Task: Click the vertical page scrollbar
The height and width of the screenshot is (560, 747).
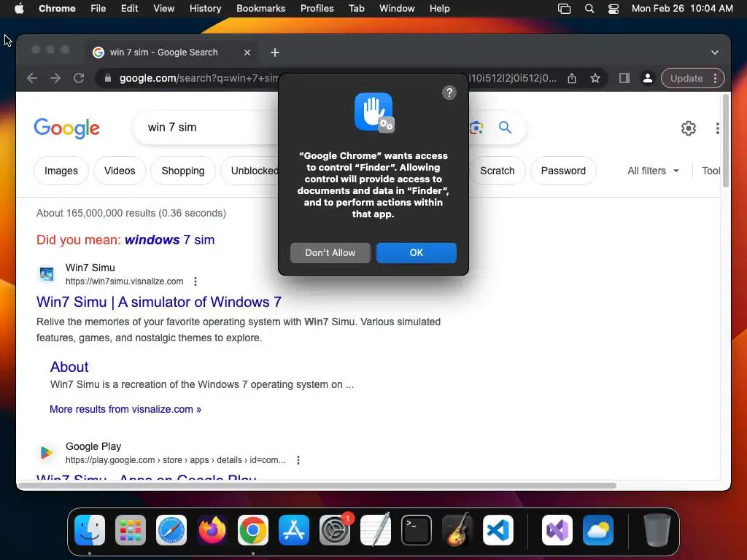Action: (726, 141)
